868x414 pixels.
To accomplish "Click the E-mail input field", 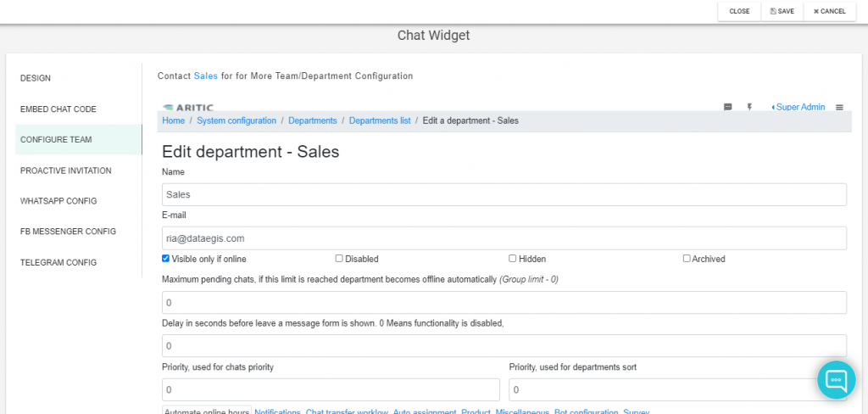I will [x=504, y=238].
